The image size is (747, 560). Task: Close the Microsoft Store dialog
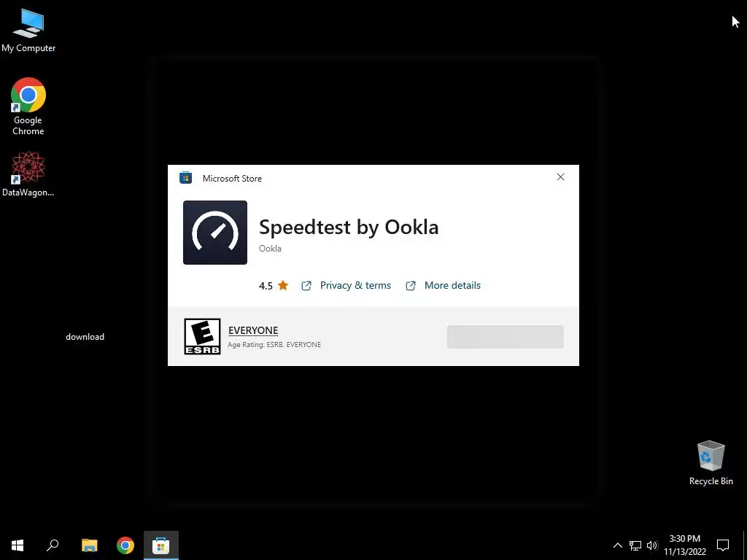coord(561,177)
